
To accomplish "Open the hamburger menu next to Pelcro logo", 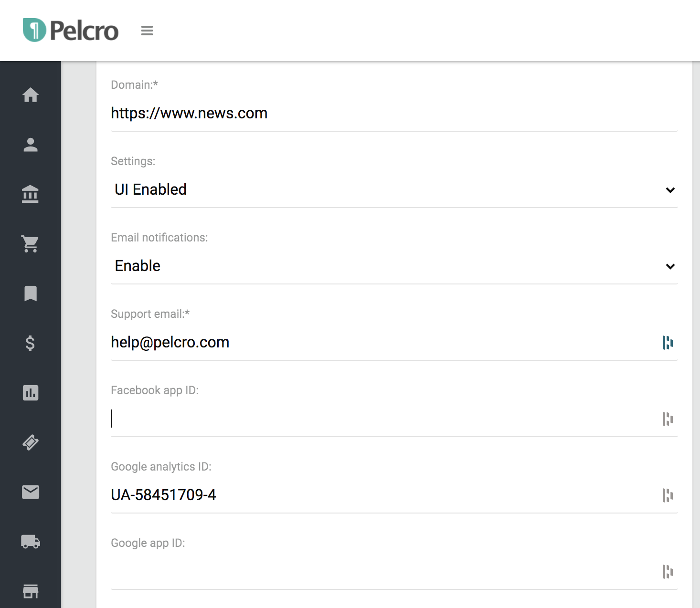I will (x=147, y=31).
